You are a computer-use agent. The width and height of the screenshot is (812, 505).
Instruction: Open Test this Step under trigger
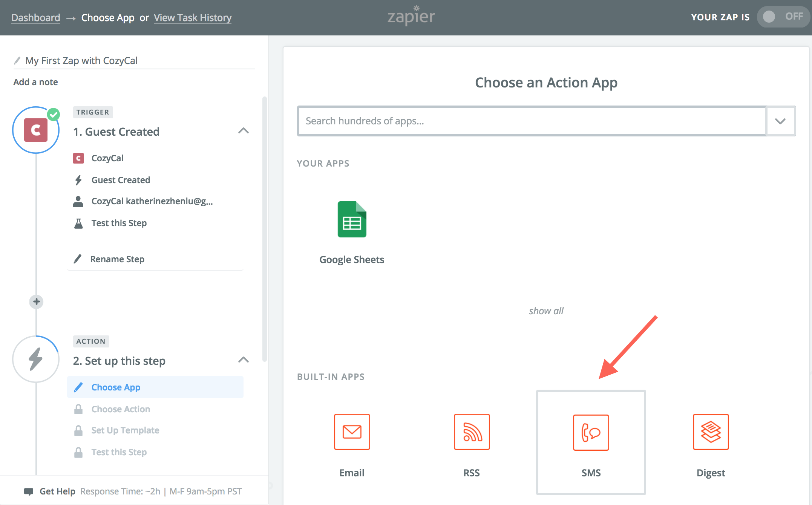tap(119, 223)
